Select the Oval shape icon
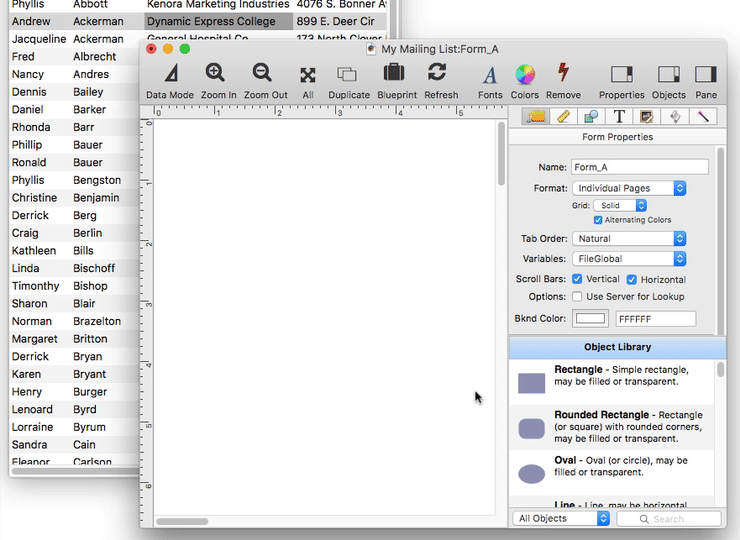 click(x=531, y=473)
